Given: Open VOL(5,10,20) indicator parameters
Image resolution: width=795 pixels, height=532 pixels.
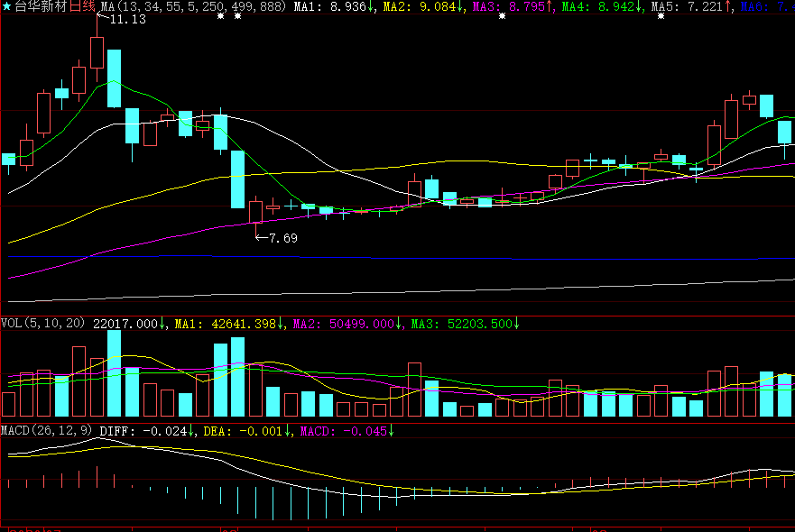Looking at the screenshot, I should 42,323.
